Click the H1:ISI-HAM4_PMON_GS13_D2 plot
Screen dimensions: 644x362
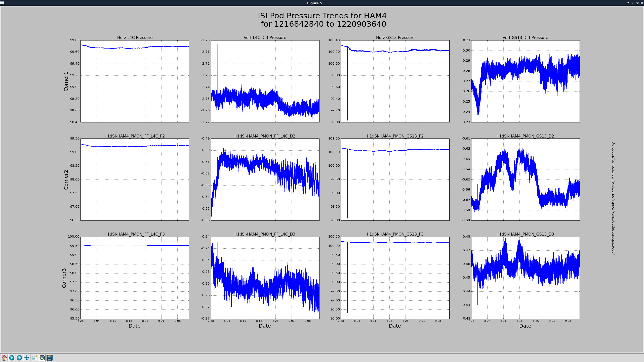[525, 179]
